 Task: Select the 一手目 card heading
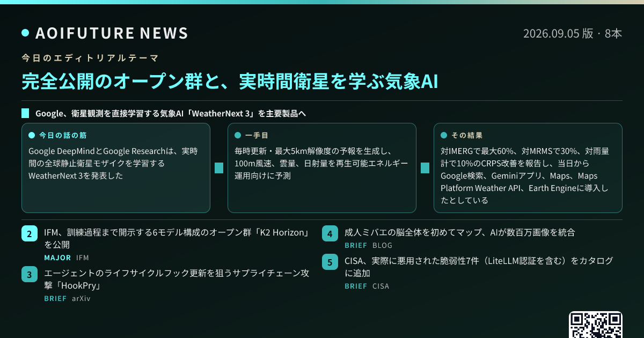pyautogui.click(x=257, y=135)
